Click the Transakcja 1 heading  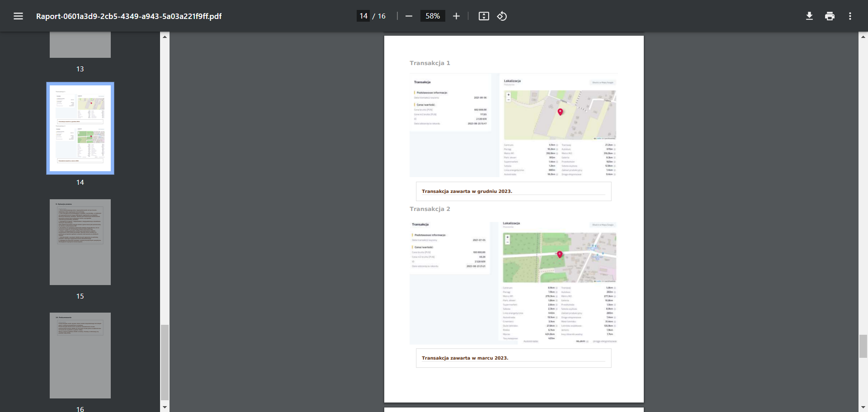click(430, 63)
